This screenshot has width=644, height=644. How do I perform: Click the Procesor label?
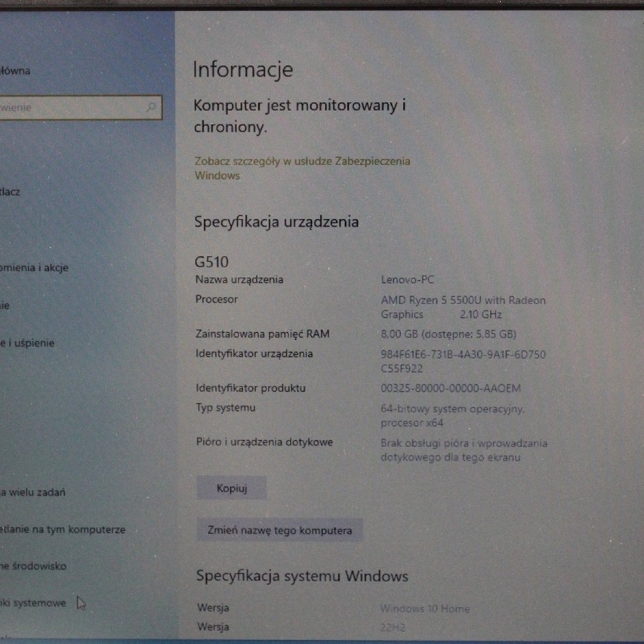pos(216,299)
